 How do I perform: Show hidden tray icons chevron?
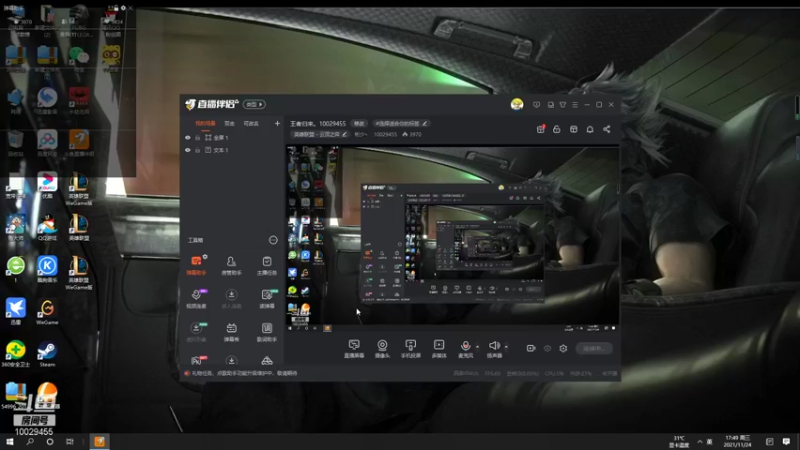(699, 441)
